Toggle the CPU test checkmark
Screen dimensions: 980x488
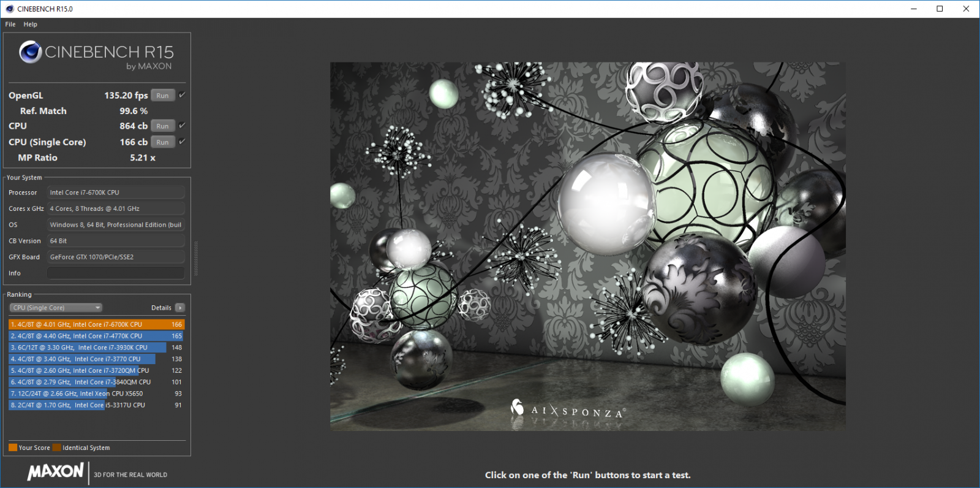click(x=182, y=126)
